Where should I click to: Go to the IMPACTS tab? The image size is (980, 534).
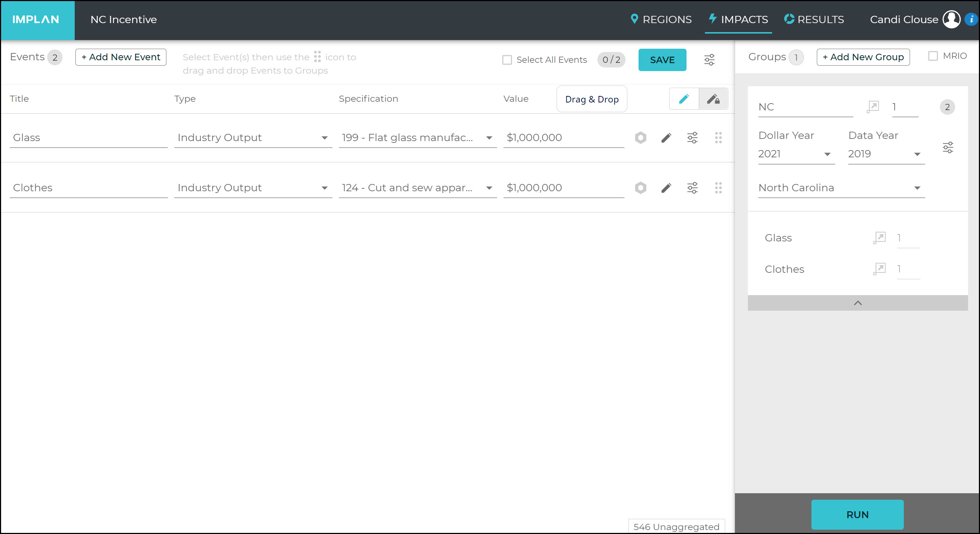(738, 19)
